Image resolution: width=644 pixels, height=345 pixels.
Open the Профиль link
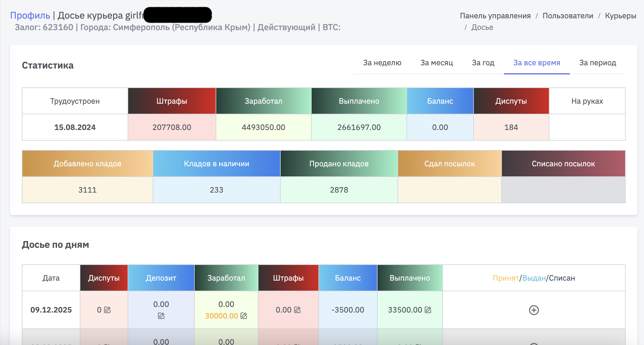point(30,15)
